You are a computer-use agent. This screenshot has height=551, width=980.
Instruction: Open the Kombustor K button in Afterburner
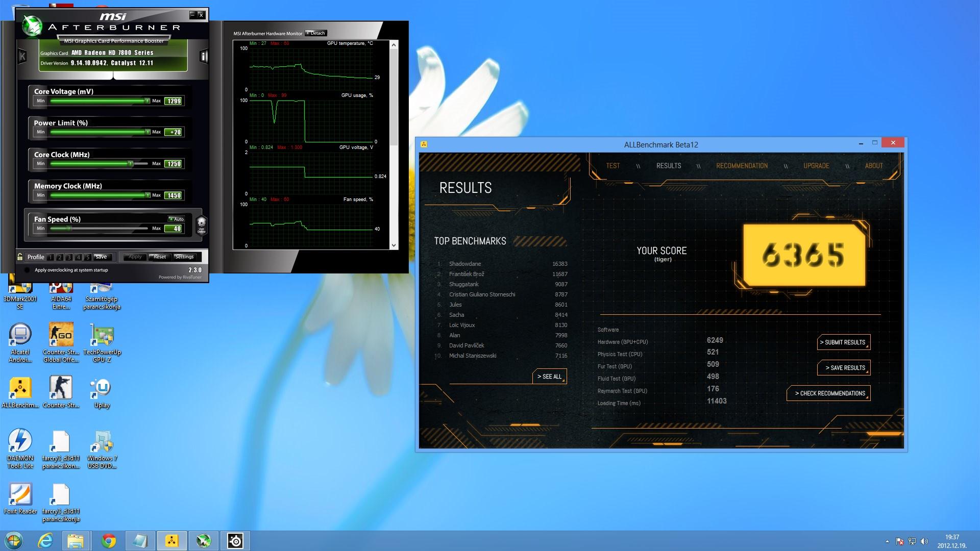click(x=22, y=56)
